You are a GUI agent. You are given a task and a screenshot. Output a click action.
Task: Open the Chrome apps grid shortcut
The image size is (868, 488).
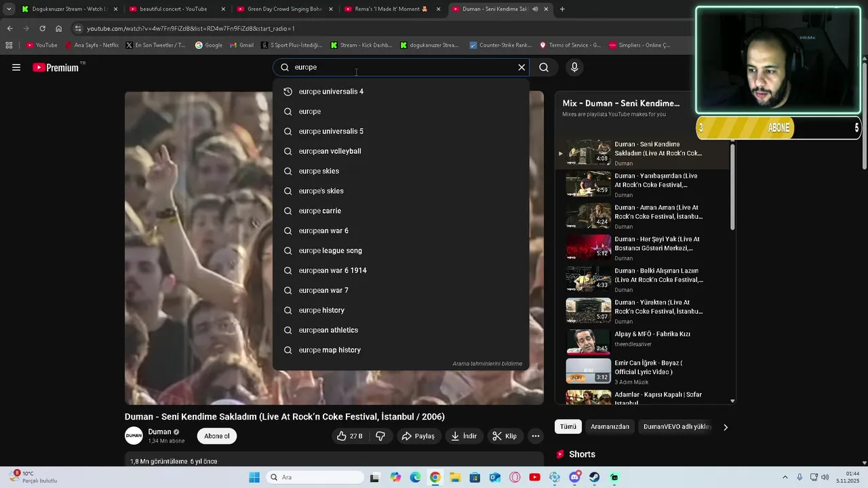coord(9,45)
